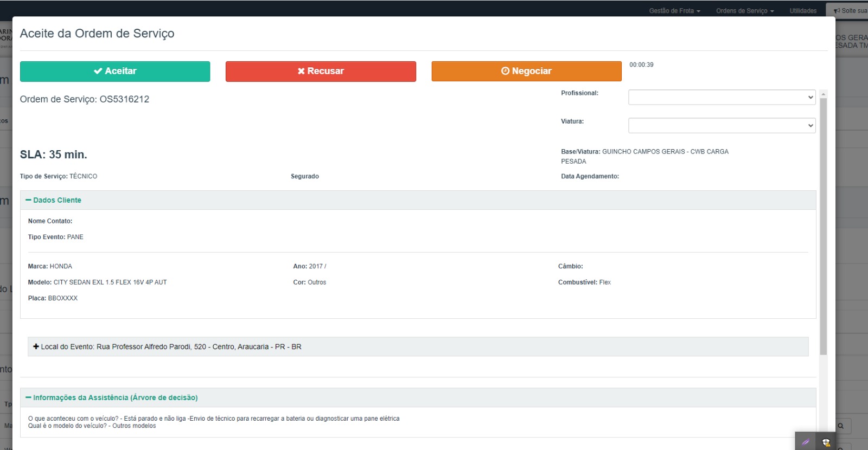Image resolution: width=868 pixels, height=450 pixels.
Task: Open the Gestão de Frota menu
Action: click(674, 11)
